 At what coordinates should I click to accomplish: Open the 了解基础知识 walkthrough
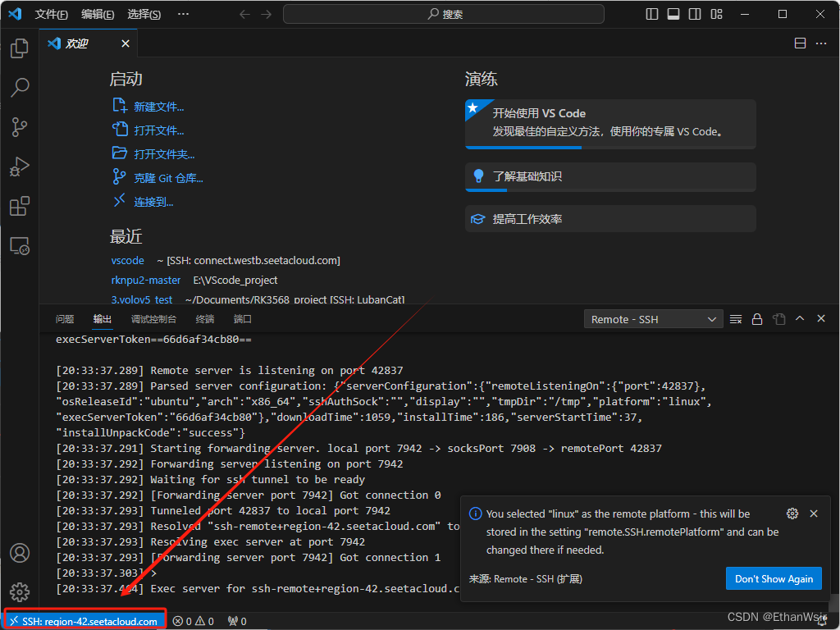point(610,177)
